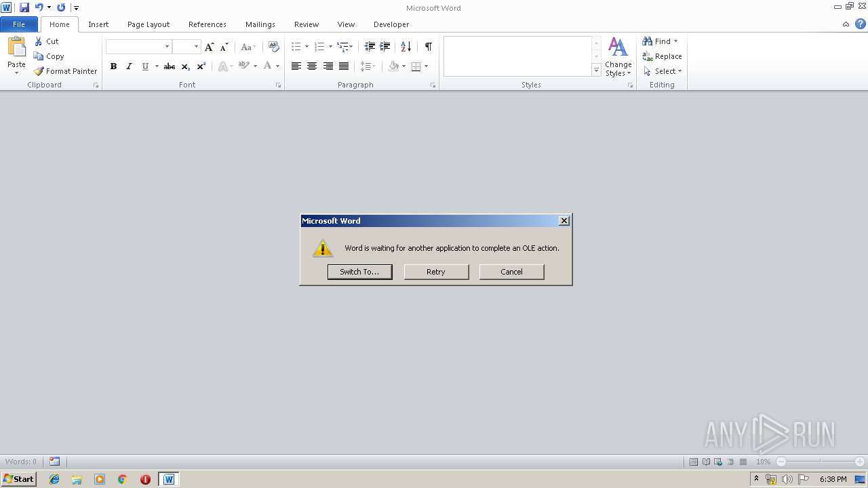Image resolution: width=868 pixels, height=488 pixels.
Task: Toggle Bold formatting
Action: click(x=113, y=66)
